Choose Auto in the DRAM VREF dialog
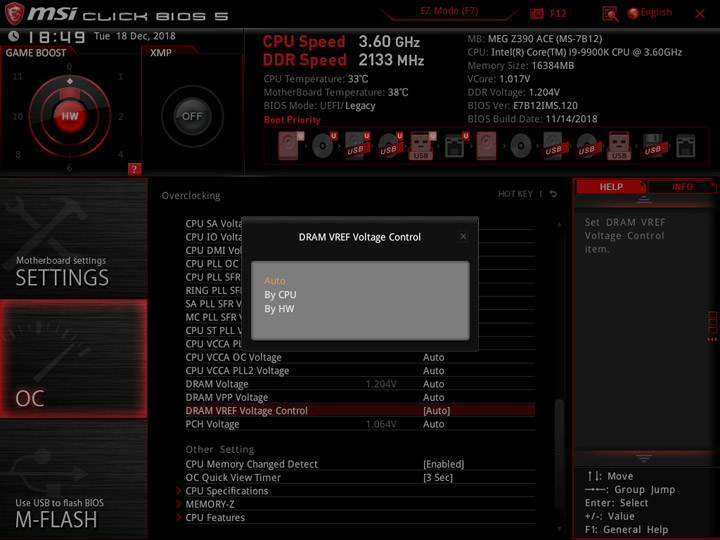 tap(275, 281)
